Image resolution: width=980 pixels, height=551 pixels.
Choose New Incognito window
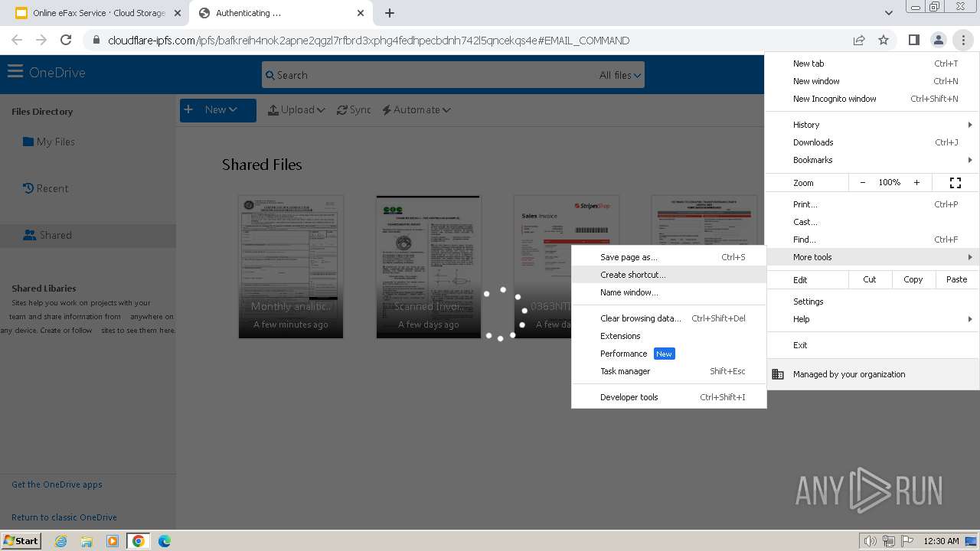point(871,99)
